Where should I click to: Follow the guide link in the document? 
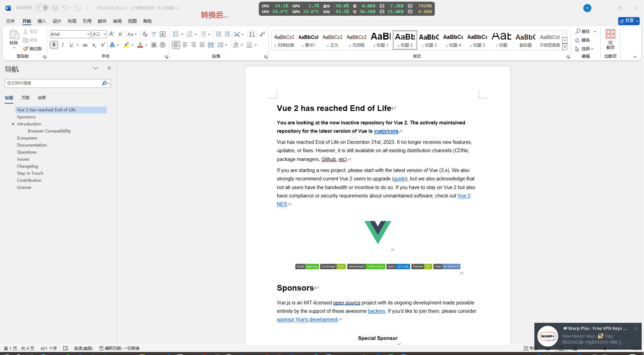(400, 179)
